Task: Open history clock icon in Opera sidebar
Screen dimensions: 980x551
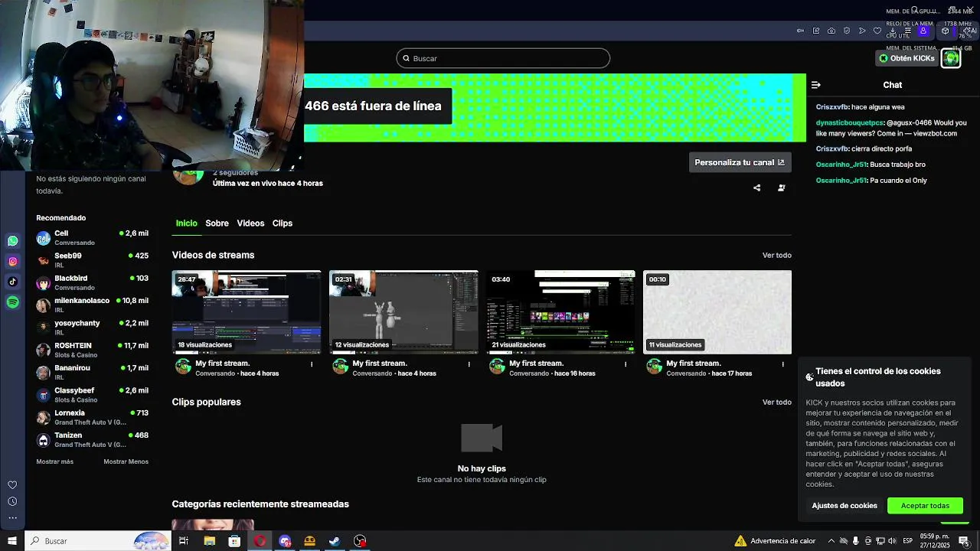Action: click(12, 501)
